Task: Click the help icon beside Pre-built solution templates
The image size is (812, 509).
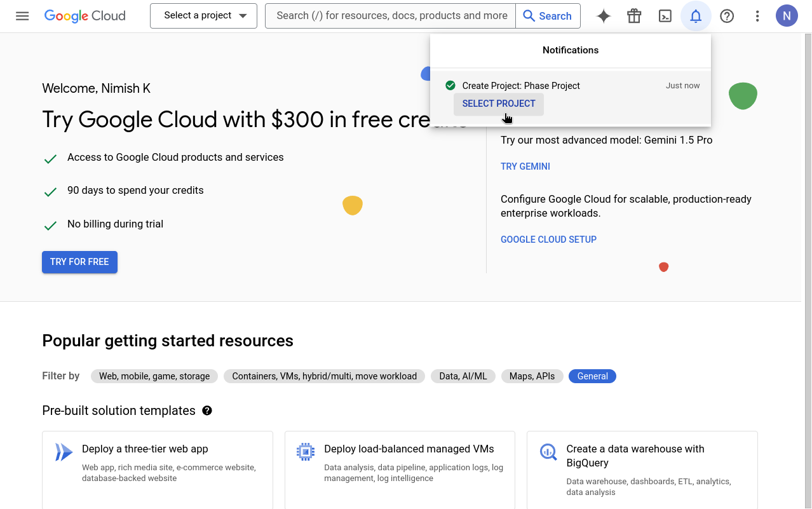Action: tap(207, 411)
